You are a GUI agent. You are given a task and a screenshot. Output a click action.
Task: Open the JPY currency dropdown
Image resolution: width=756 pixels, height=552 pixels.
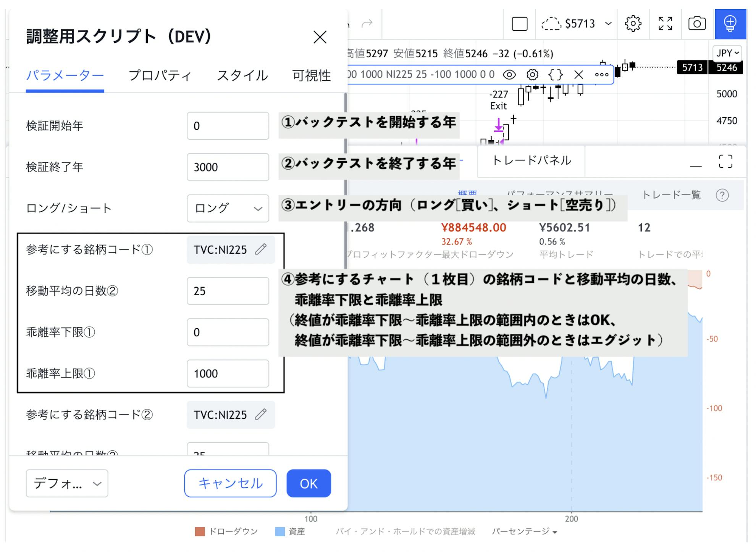point(727,53)
